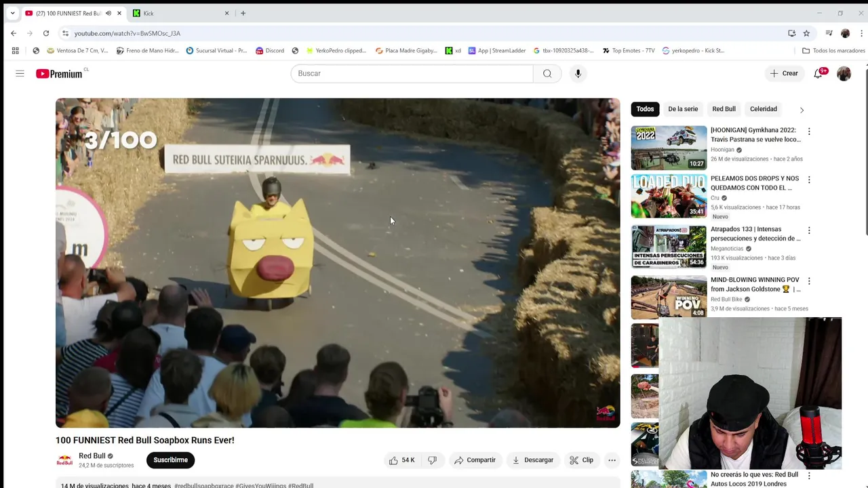Open PELEAMOS DOS DROPS video thumbnail
The width and height of the screenshot is (868, 488).
[669, 196]
